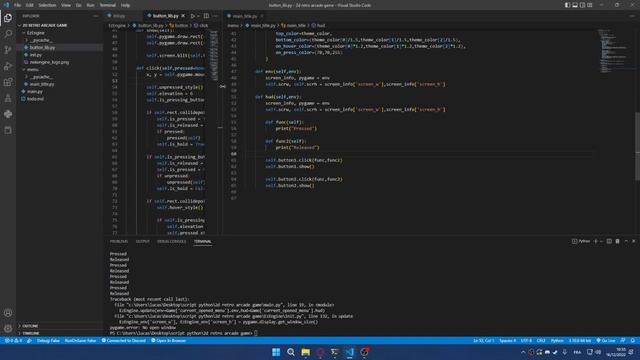Open Windows taskbar search
The image size is (640, 360).
pyautogui.click(x=291, y=352)
